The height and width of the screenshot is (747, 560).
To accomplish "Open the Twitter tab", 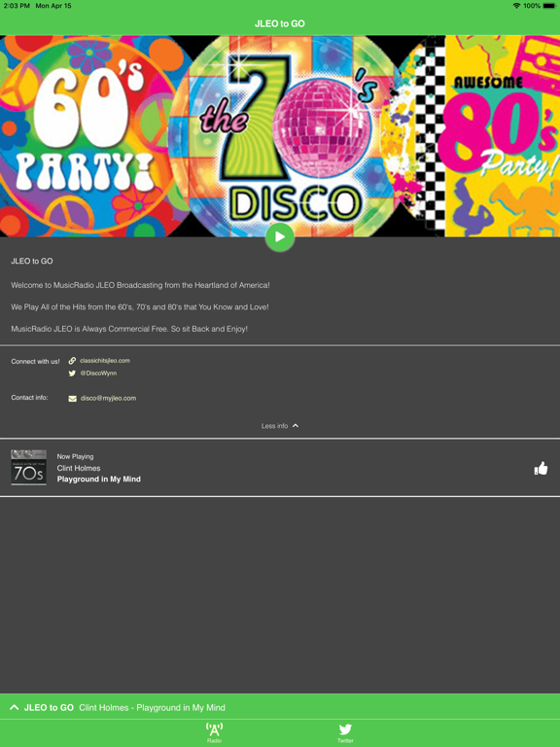I will (x=345, y=732).
